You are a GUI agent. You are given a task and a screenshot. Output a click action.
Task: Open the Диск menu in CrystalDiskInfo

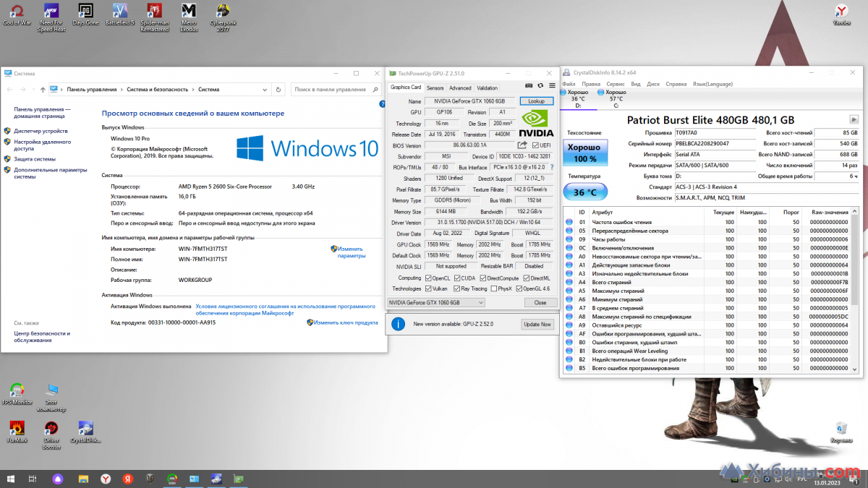(653, 84)
